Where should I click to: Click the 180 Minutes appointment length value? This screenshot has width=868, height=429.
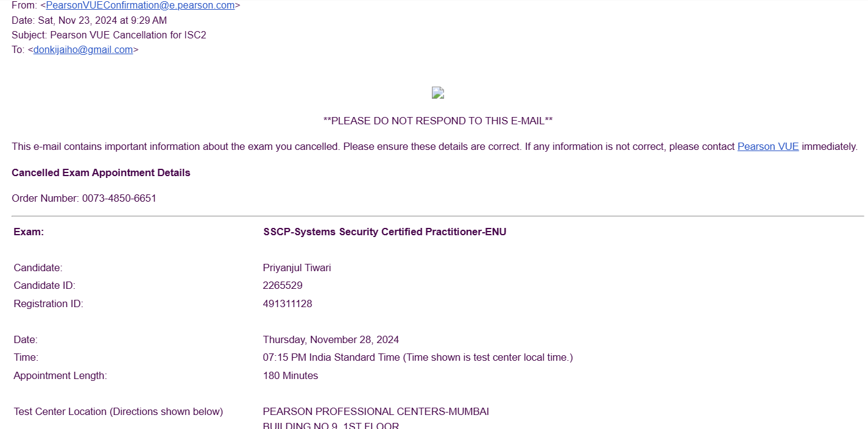pos(291,376)
